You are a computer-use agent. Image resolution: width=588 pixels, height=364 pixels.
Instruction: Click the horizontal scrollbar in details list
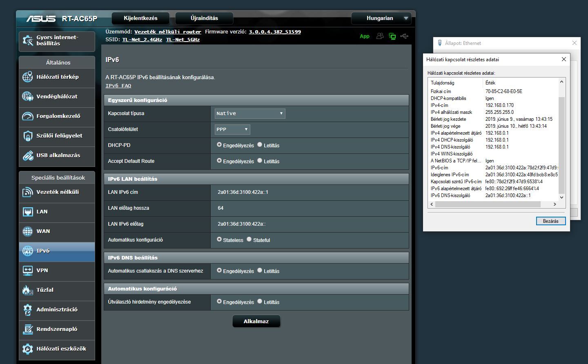click(x=488, y=204)
